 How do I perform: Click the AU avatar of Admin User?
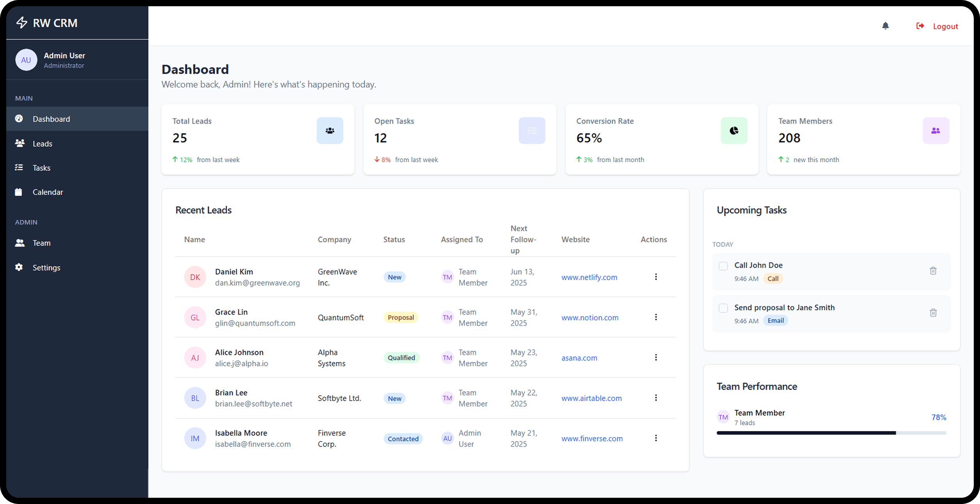point(26,60)
